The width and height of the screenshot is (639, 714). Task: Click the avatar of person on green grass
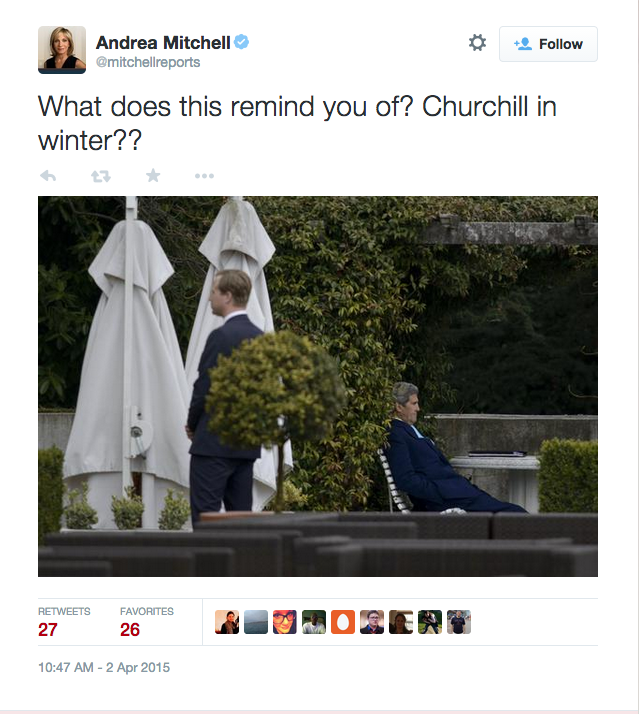coord(430,622)
